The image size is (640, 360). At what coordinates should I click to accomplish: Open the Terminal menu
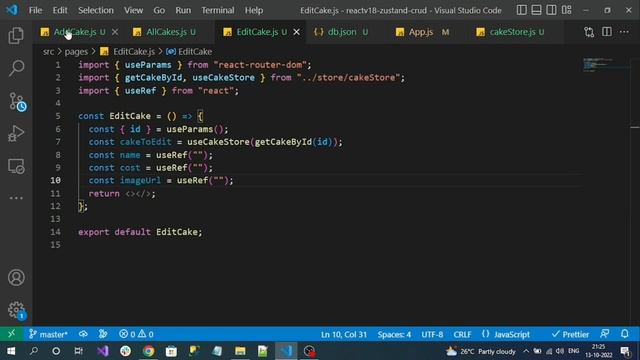[218, 10]
